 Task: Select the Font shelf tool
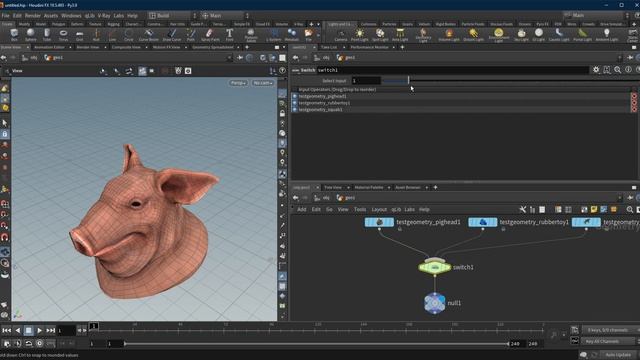click(x=229, y=35)
